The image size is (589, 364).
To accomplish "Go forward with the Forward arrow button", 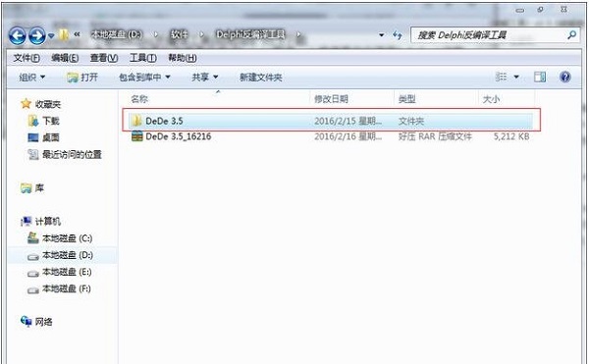I will click(37, 36).
